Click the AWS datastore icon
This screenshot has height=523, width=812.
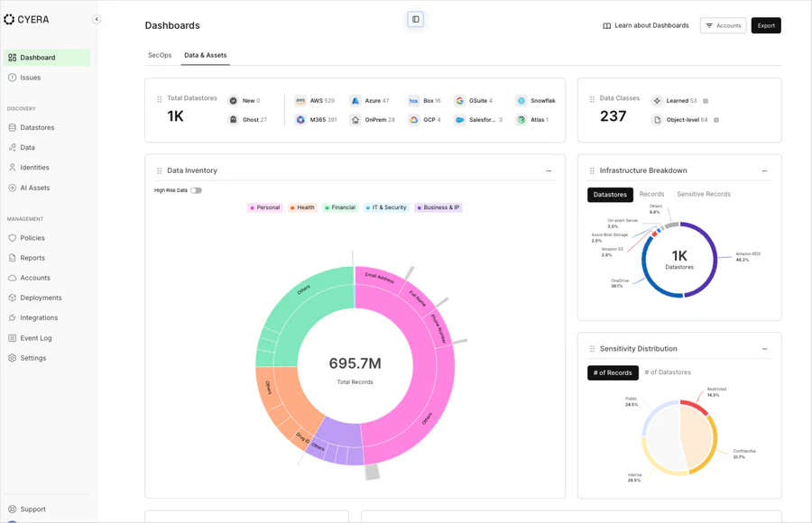click(x=300, y=100)
